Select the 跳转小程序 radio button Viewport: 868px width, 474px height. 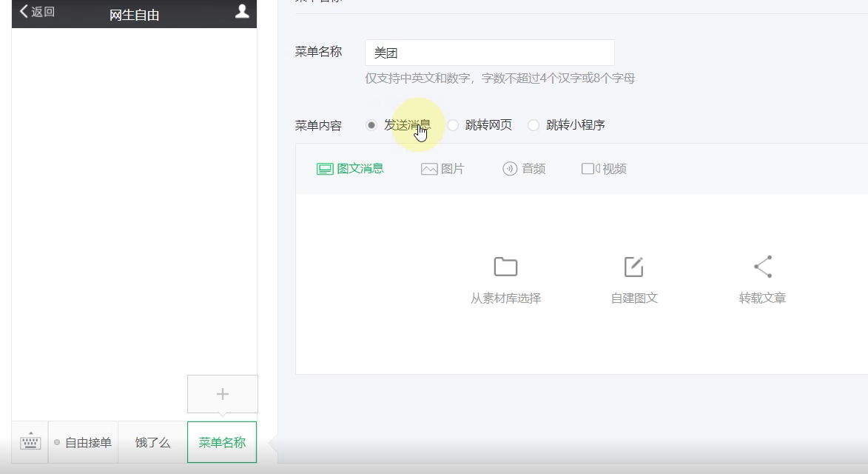coord(533,125)
